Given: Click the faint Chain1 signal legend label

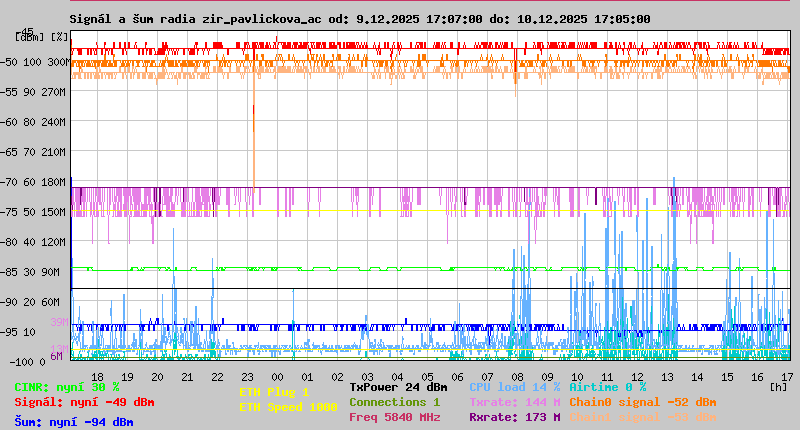Looking at the screenshot, I should click(x=643, y=417).
